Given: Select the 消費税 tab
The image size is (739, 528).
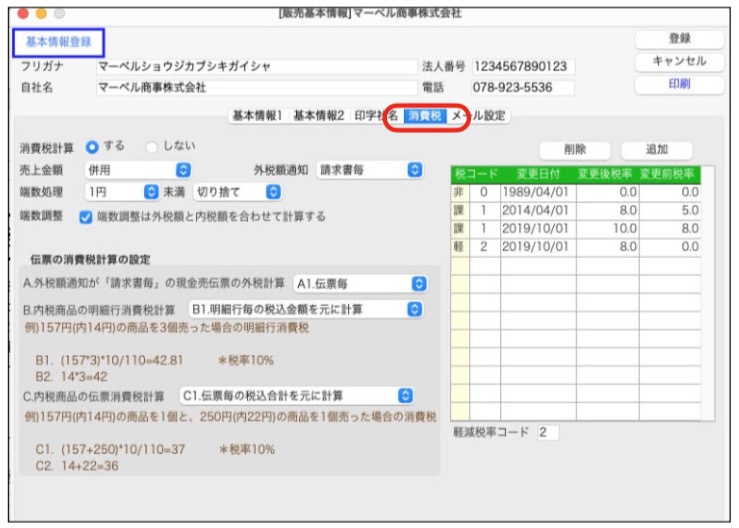Looking at the screenshot, I should [425, 116].
